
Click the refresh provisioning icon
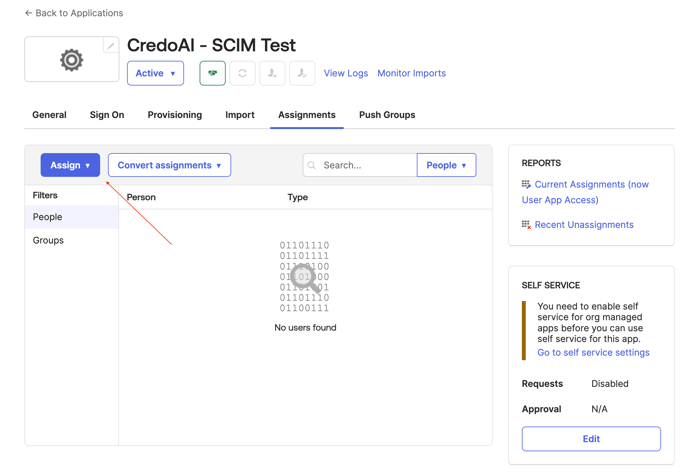(242, 73)
